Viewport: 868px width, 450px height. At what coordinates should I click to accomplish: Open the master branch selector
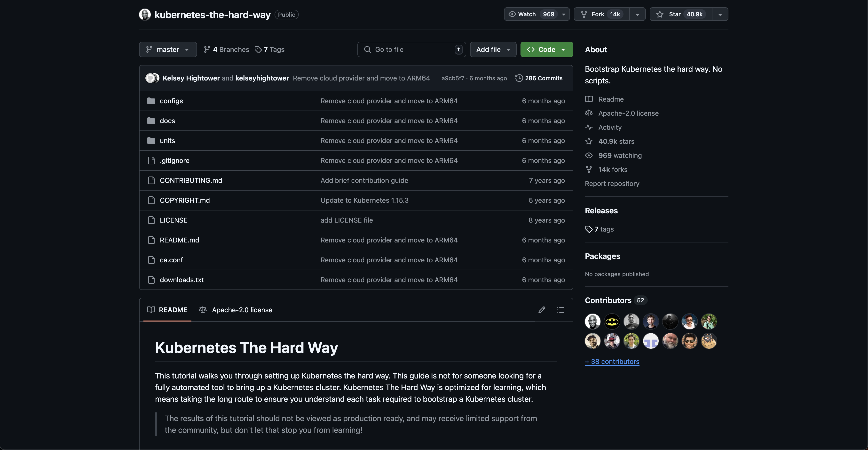168,49
